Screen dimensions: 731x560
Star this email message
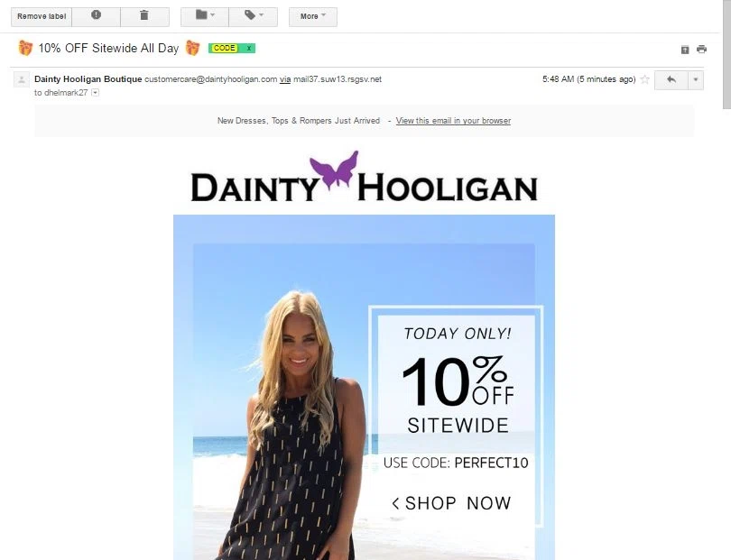(644, 79)
